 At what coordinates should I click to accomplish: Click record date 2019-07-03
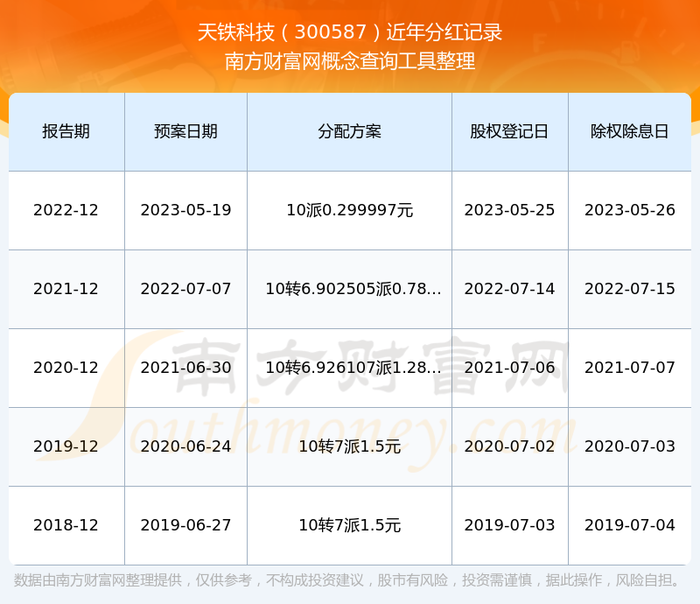pyautogui.click(x=509, y=525)
